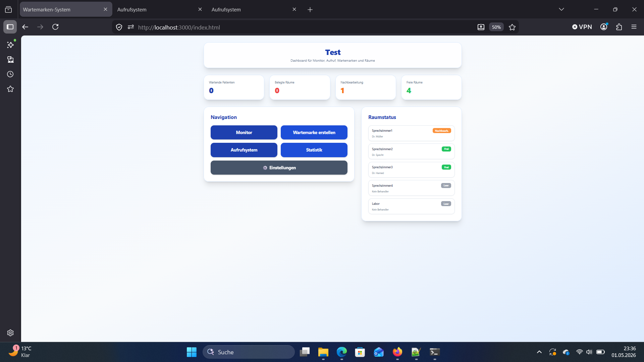Close the Wartemarken-System tab
This screenshot has height=362, width=644.
click(x=105, y=9)
